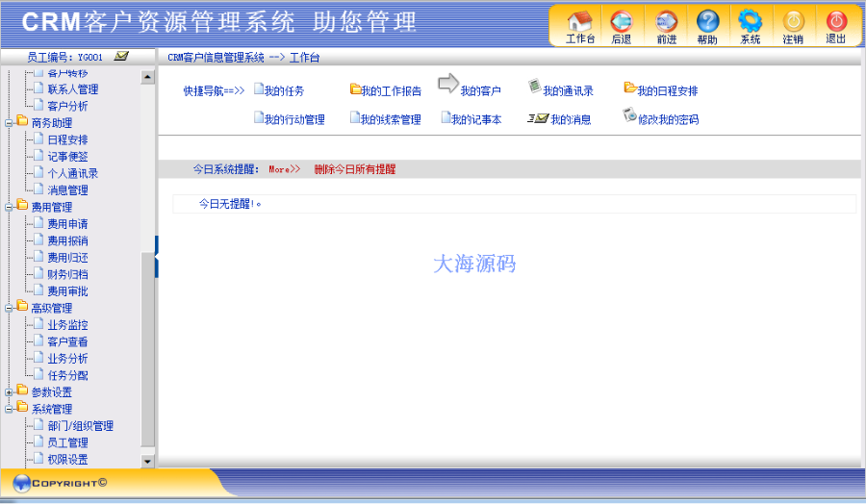
Task: Click the folder icon of 参数设置
Action: 22,390
